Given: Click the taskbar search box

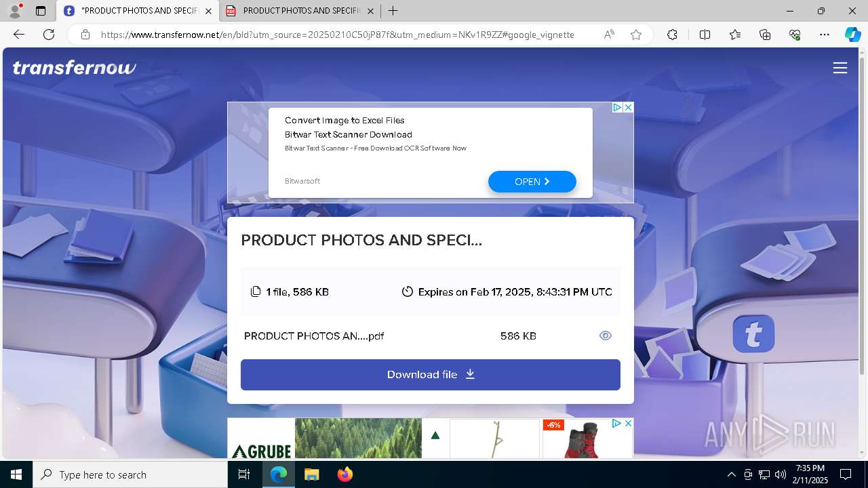Looking at the screenshot, I should click(130, 474).
